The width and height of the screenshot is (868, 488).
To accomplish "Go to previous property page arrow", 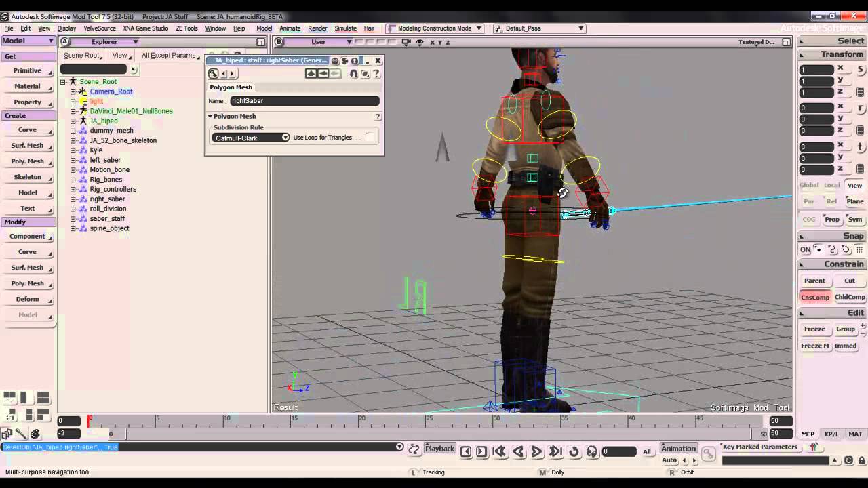I will [x=224, y=74].
